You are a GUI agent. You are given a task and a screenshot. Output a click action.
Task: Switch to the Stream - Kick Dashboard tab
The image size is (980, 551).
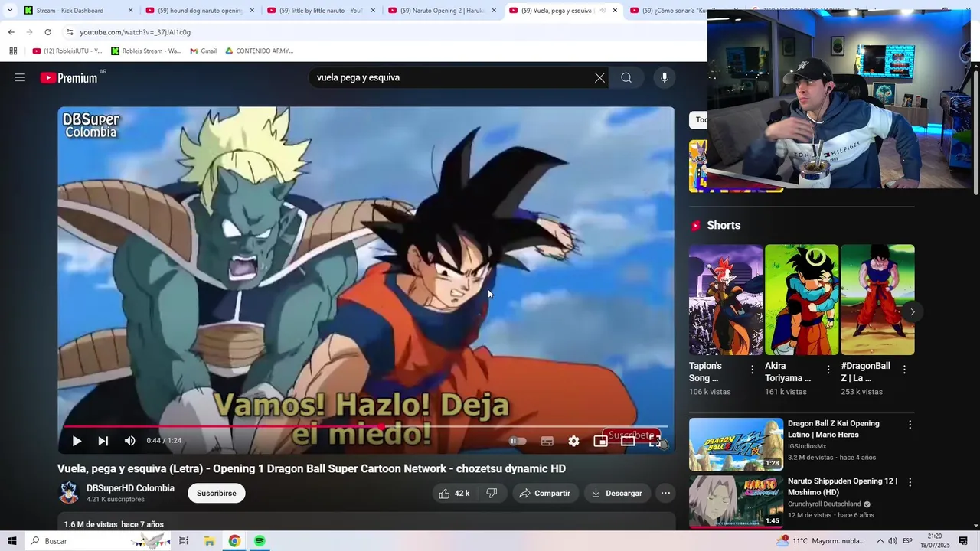77,11
